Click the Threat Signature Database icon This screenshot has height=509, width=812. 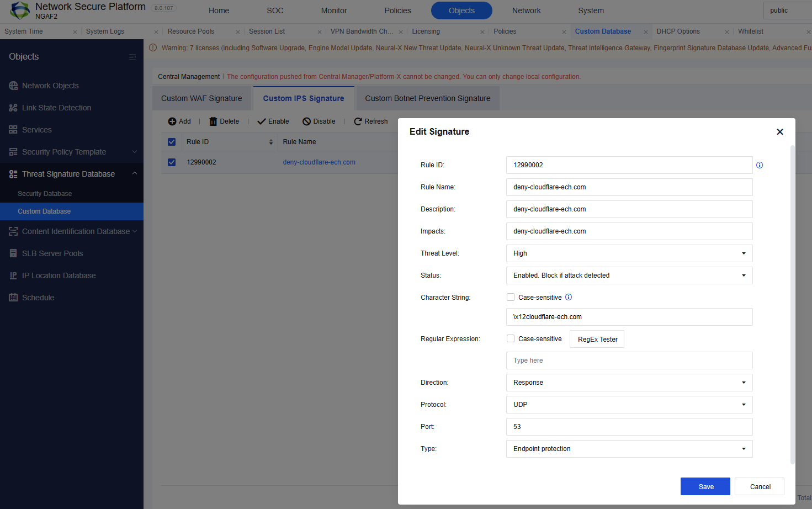point(13,174)
